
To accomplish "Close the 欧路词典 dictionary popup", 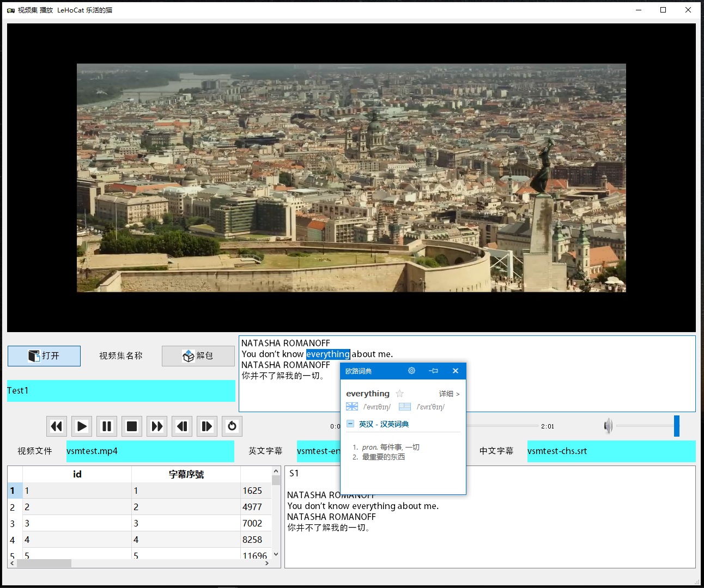I will pos(456,371).
